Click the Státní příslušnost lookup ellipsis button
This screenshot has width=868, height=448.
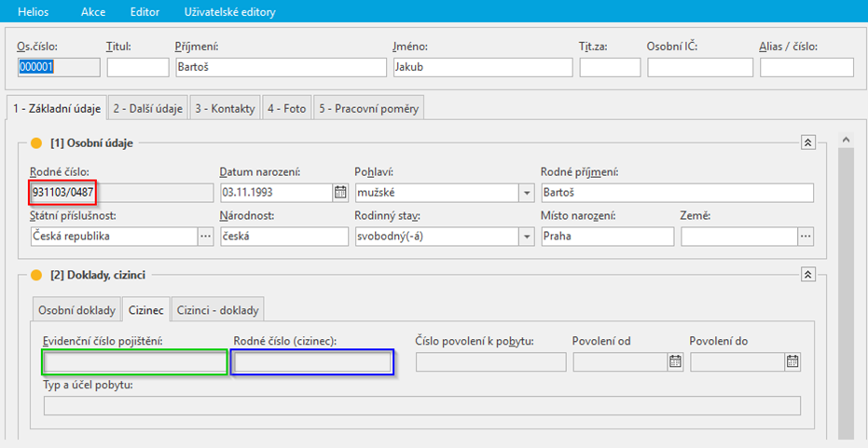point(205,237)
